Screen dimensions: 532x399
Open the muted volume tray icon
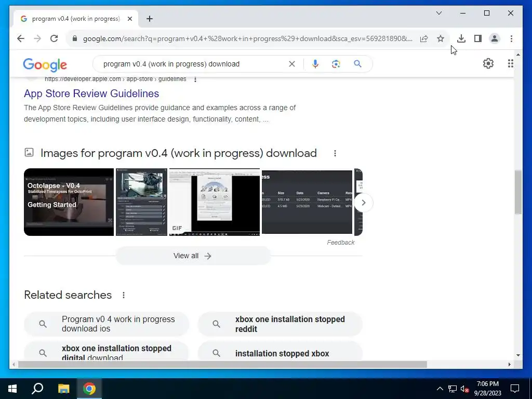[465, 389]
